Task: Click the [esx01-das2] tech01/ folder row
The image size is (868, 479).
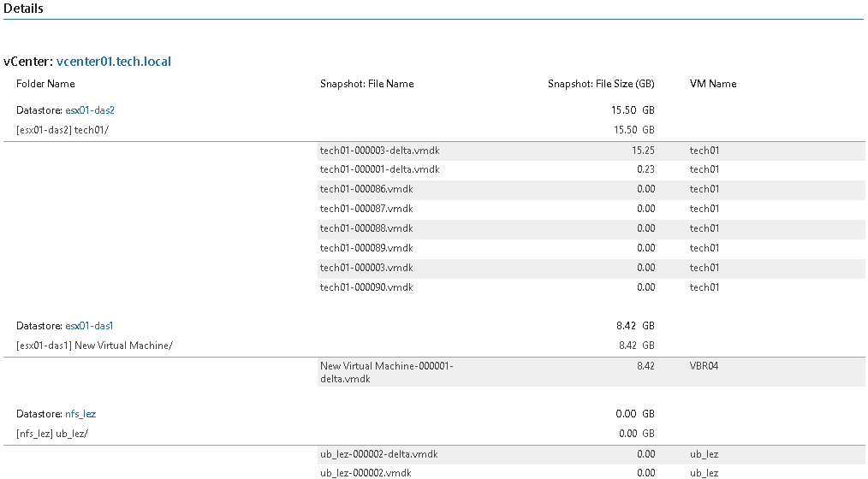Action: [62, 130]
